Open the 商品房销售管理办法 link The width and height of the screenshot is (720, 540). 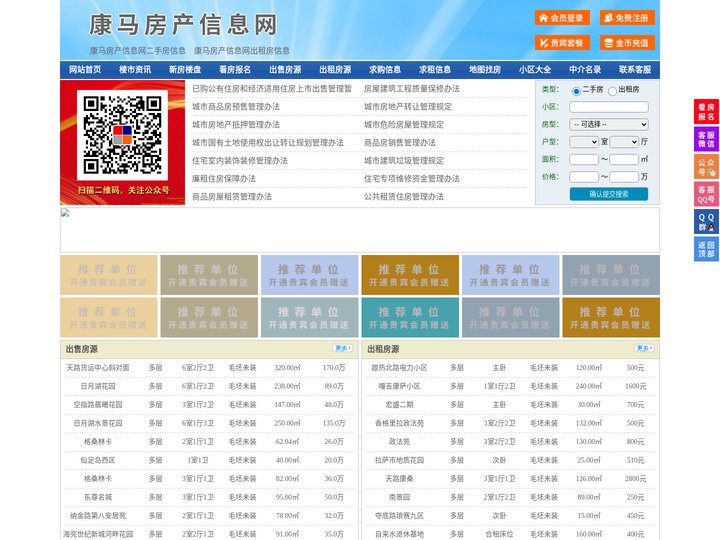click(x=400, y=143)
